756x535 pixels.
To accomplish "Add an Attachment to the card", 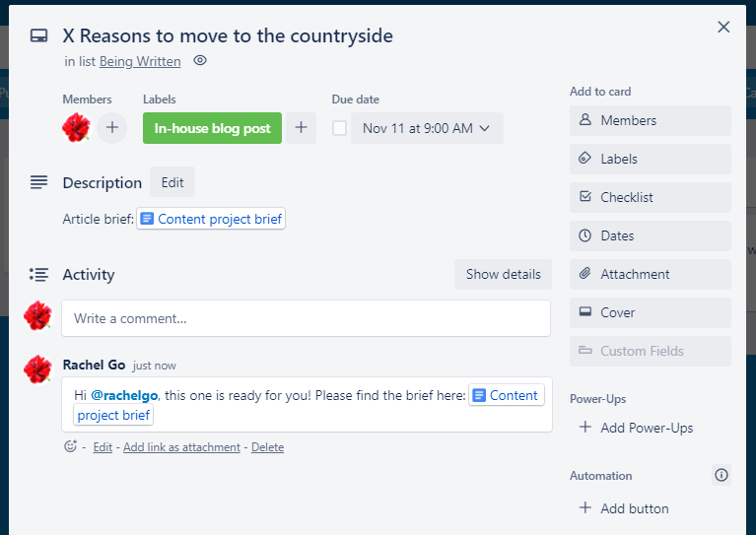I will click(x=650, y=274).
